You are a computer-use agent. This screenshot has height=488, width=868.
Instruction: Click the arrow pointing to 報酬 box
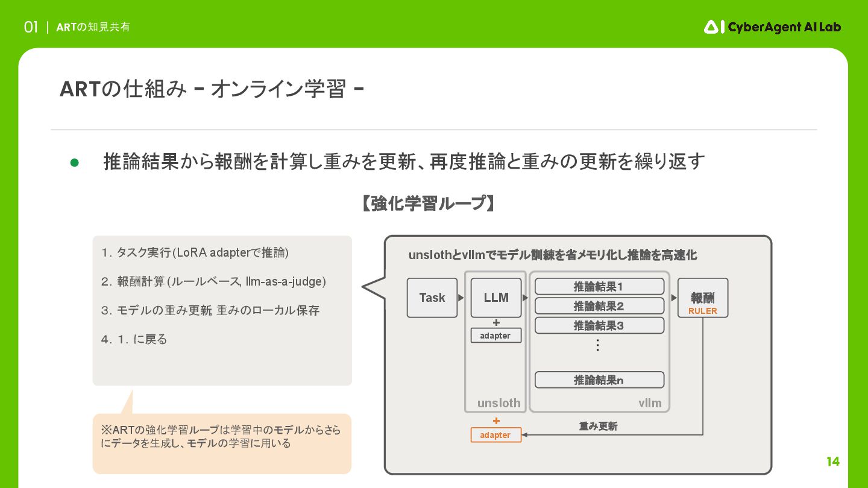674,298
